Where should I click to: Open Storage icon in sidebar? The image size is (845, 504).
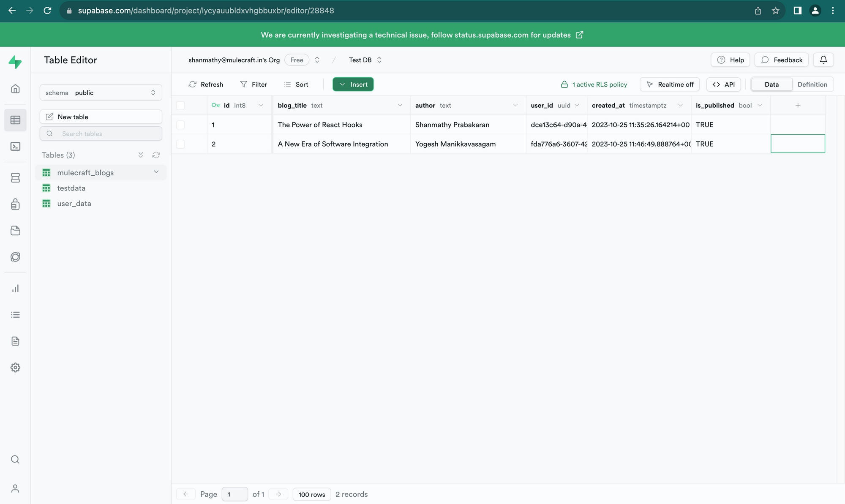tap(15, 231)
